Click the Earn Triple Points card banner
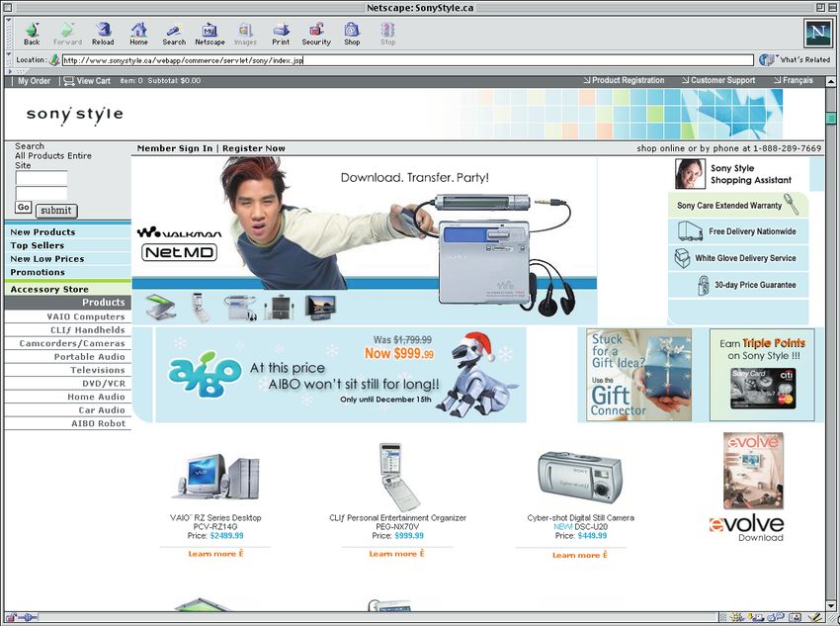This screenshot has width=840, height=626. click(x=762, y=374)
